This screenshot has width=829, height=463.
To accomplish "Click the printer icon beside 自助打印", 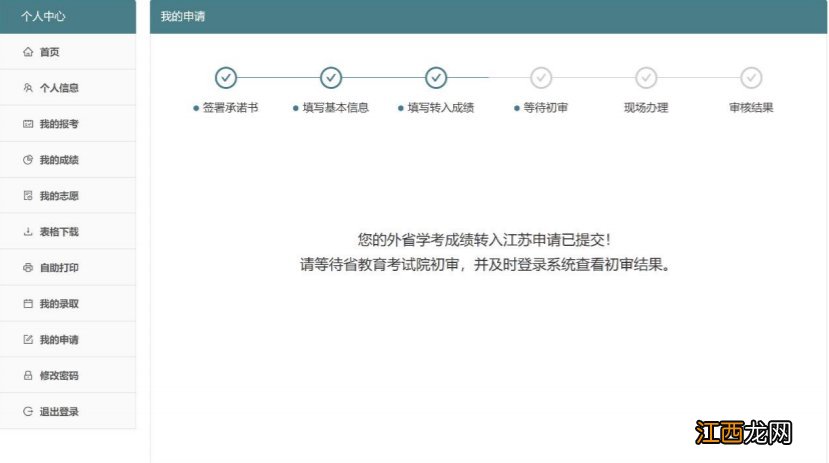I will tap(28, 267).
